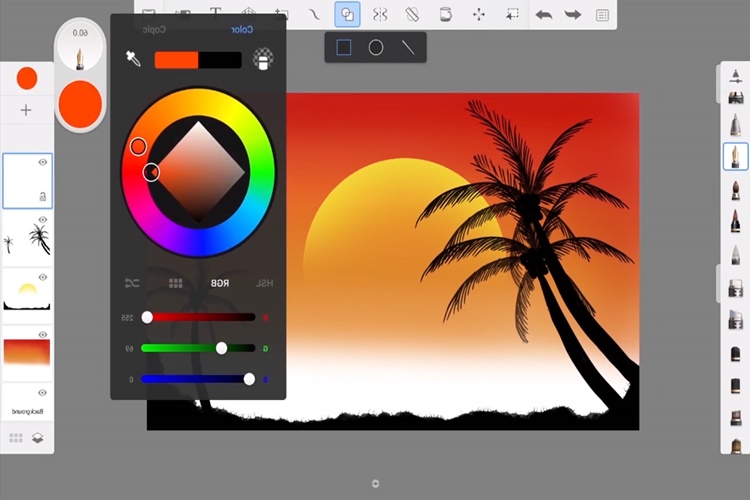Click the saturation diamond selector handle

[152, 172]
